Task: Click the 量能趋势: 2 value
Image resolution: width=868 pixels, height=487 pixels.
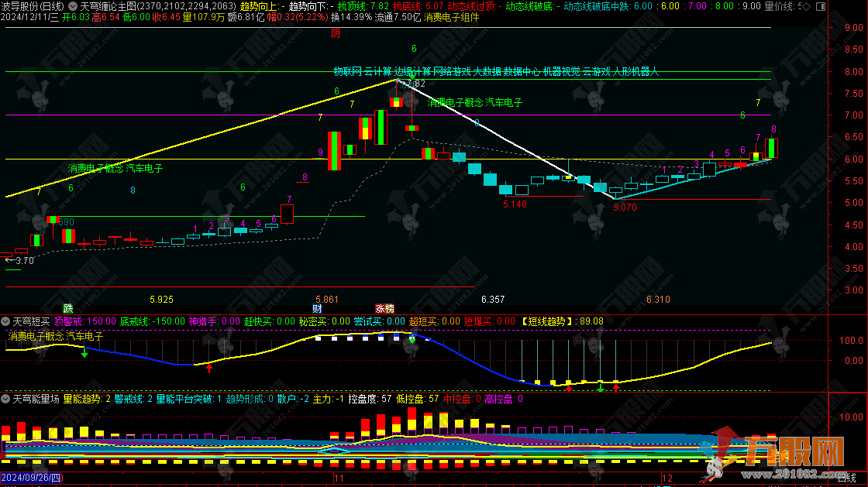Action: pos(87,399)
